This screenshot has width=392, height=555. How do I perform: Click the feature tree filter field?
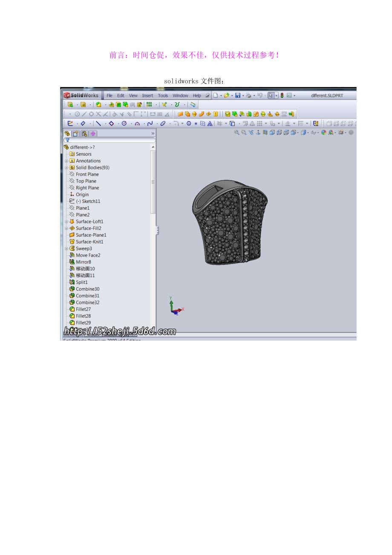110,140
